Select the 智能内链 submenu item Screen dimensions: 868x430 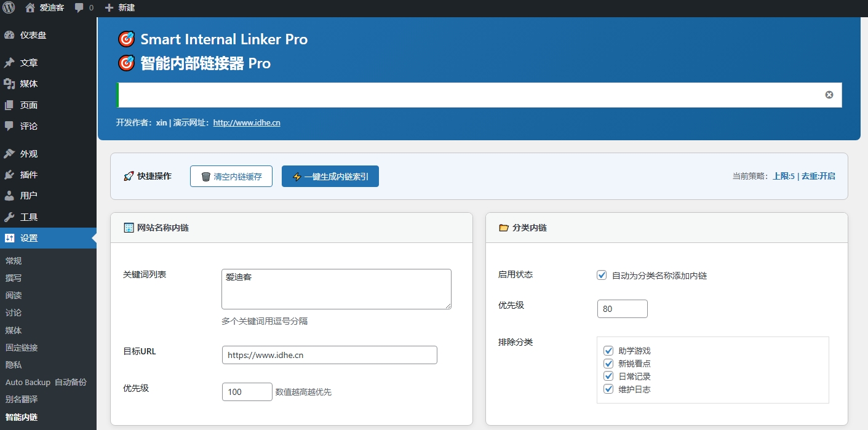[22, 417]
